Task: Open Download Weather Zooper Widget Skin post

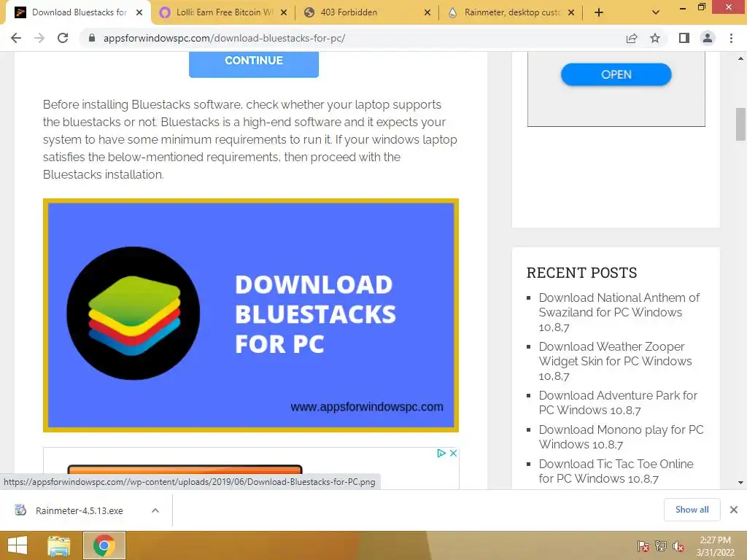Action: (615, 361)
